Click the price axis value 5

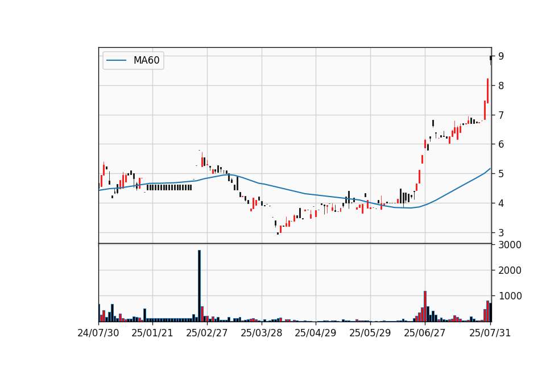point(501,174)
